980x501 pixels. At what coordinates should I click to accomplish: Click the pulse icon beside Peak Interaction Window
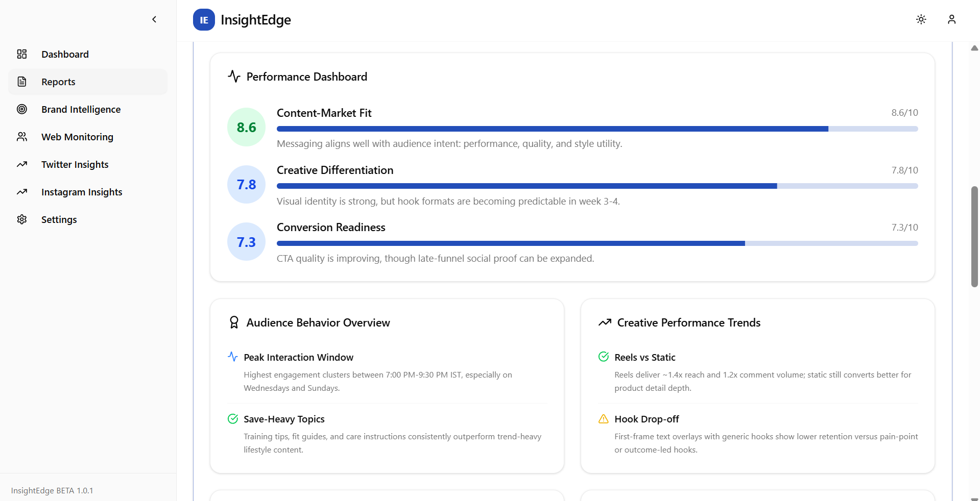[233, 357]
